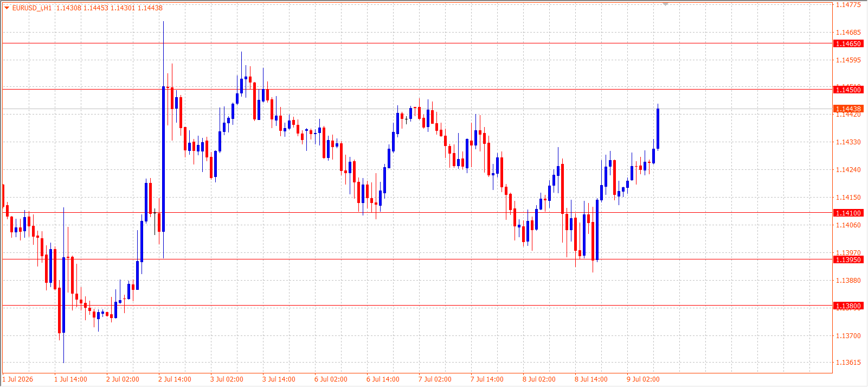Click the 6 Jul 02:00 time label

tap(331, 379)
